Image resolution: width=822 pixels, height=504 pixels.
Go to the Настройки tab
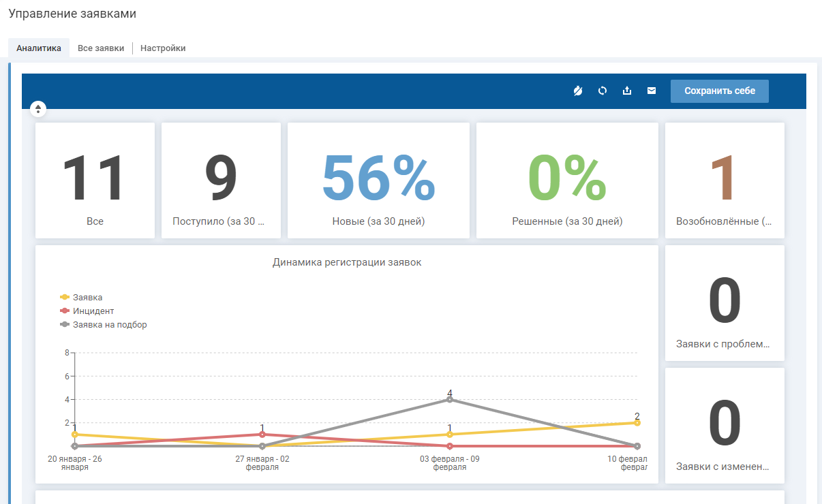163,48
